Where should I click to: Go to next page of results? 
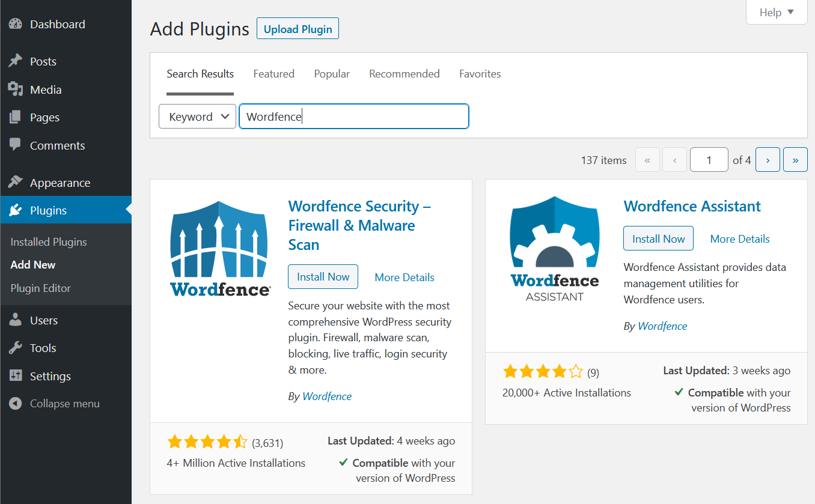(768, 160)
